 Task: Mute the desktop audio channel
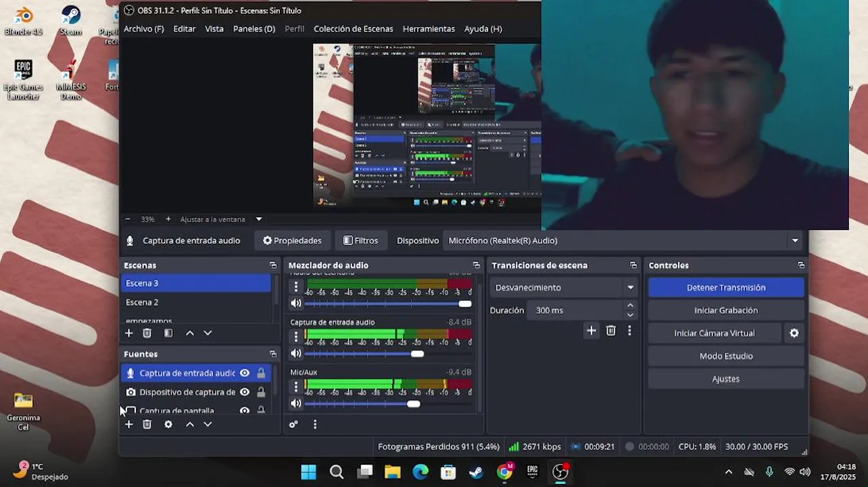[x=295, y=303]
